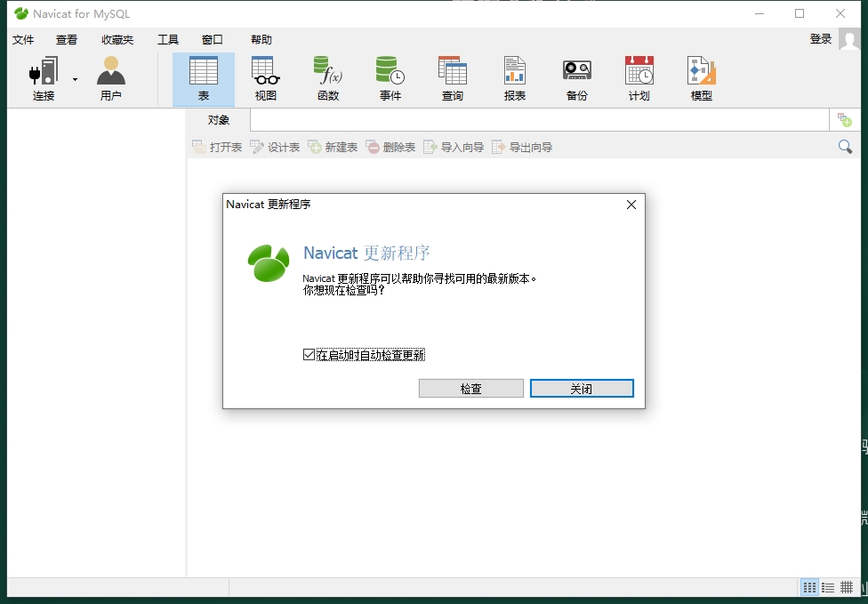Click the Navicat logo in title bar
This screenshot has width=868, height=604.
pos(21,13)
